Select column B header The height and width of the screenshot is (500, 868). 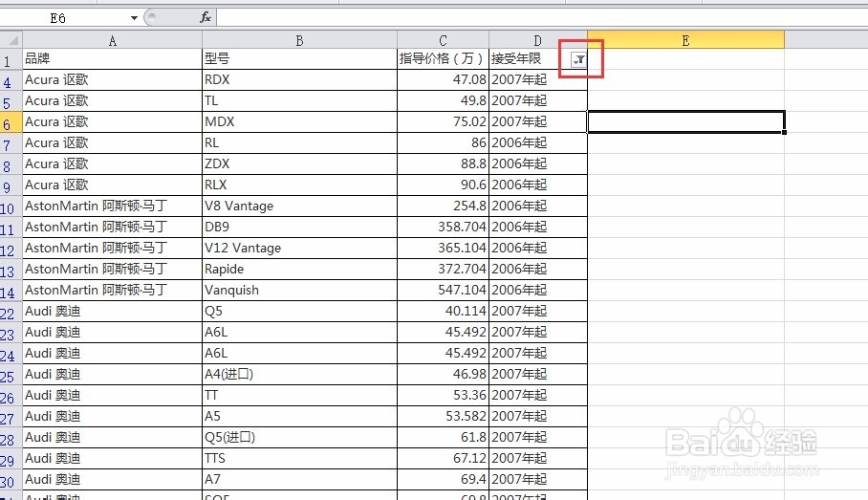pyautogui.click(x=299, y=40)
